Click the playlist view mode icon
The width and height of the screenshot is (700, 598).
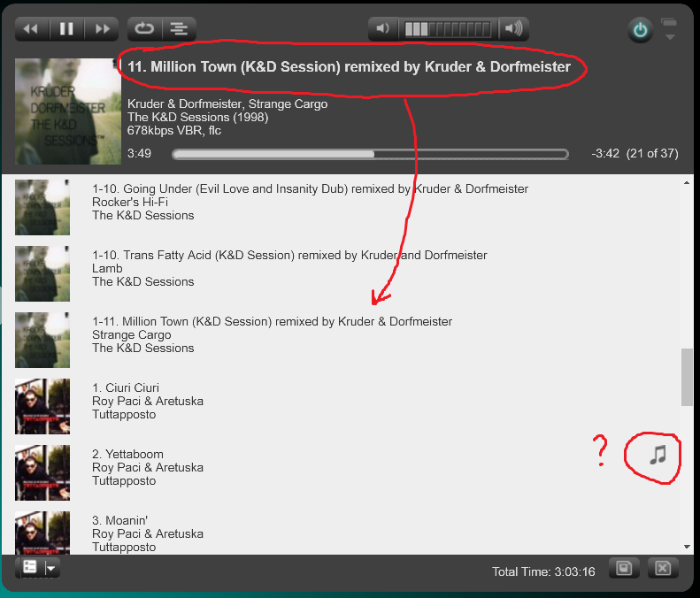29,568
